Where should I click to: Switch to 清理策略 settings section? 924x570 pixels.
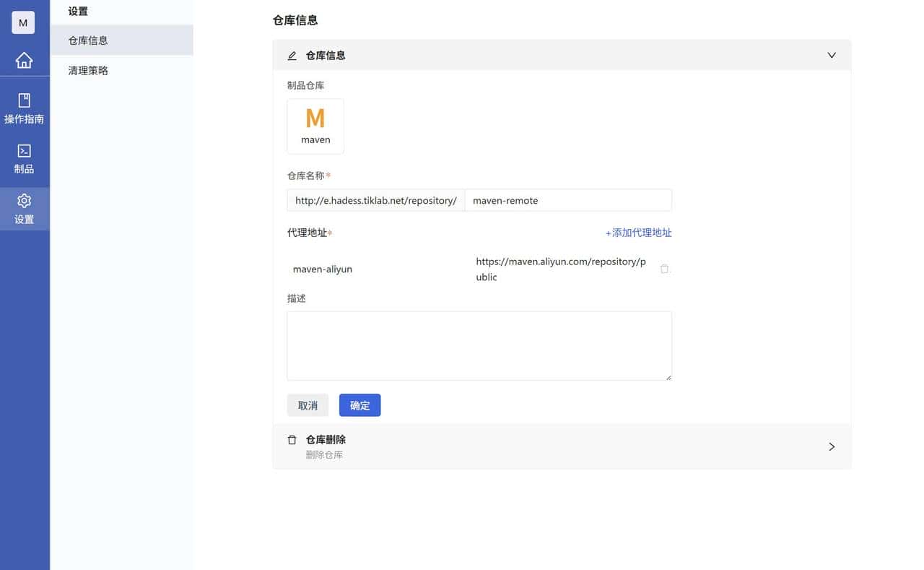coord(87,70)
